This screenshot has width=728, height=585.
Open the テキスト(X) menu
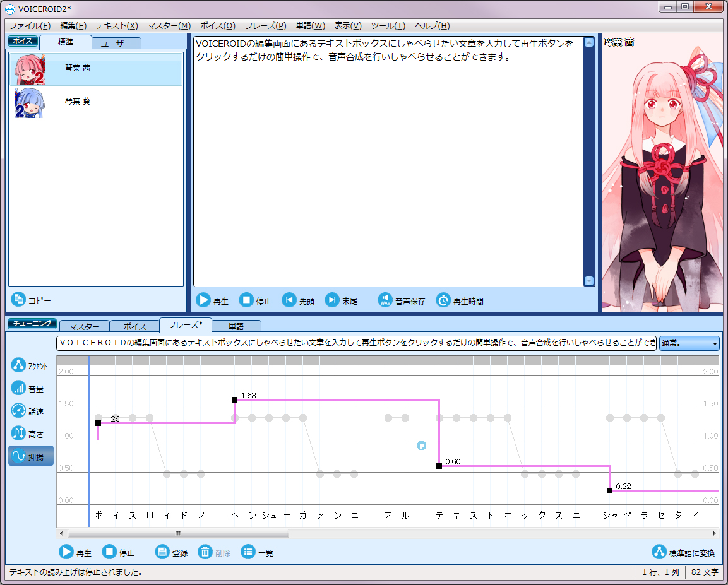[x=117, y=26]
